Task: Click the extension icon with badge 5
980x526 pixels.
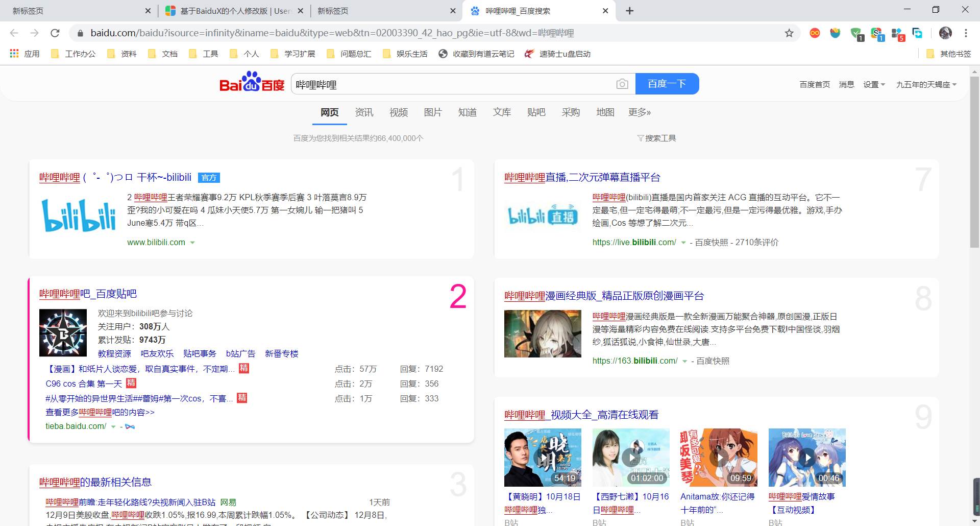Action: [x=897, y=32]
